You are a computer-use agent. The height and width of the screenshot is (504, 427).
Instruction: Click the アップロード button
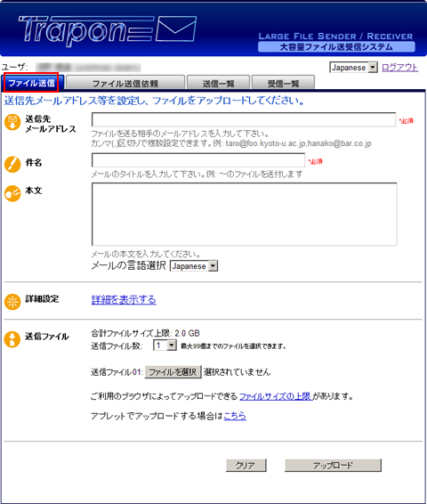[x=333, y=465]
